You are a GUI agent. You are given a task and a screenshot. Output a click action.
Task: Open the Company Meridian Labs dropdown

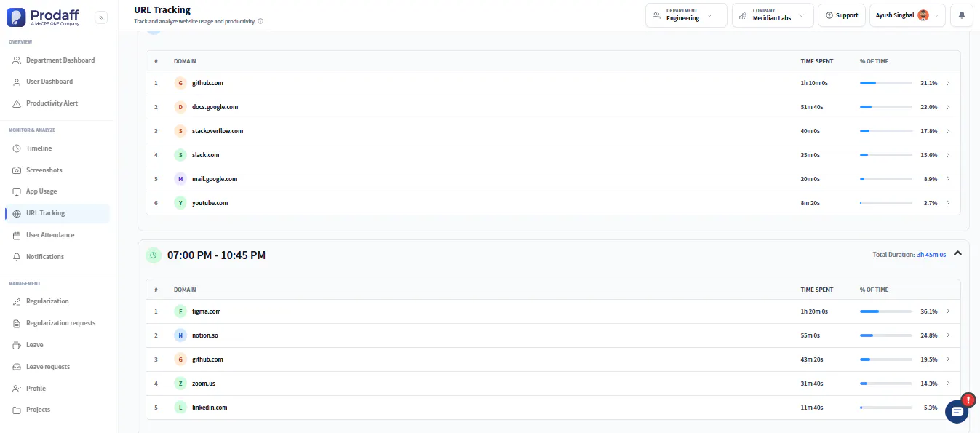(773, 15)
